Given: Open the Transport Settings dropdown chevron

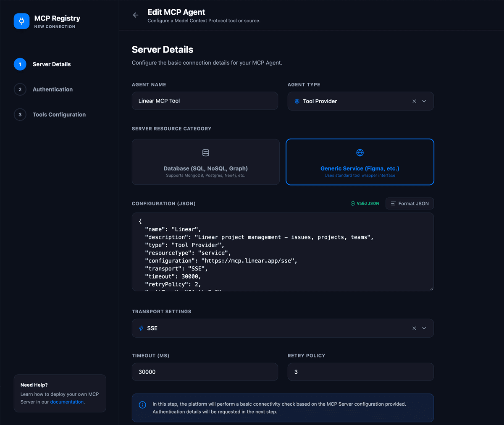Looking at the screenshot, I should pos(424,328).
